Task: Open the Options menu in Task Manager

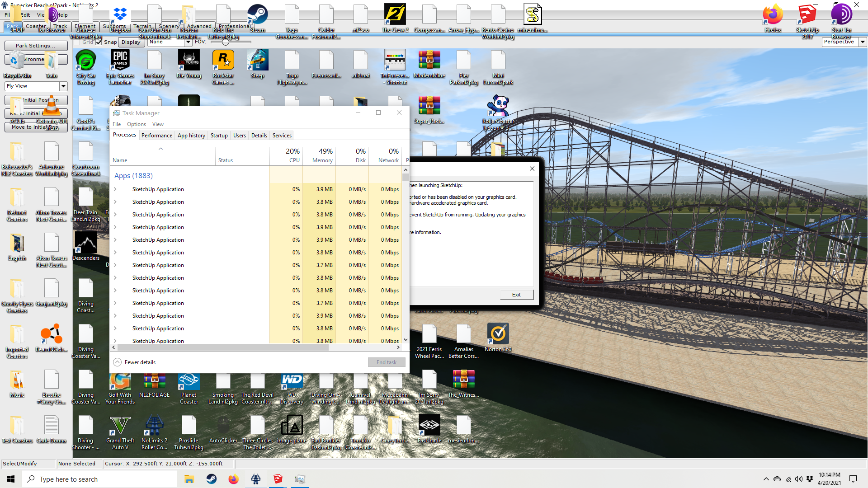Action: pos(136,124)
